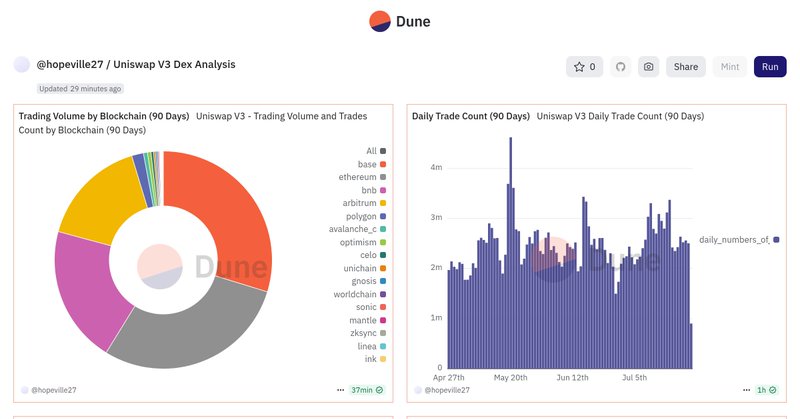
Task: Select the 'zksync' legend entry
Action: point(367,333)
